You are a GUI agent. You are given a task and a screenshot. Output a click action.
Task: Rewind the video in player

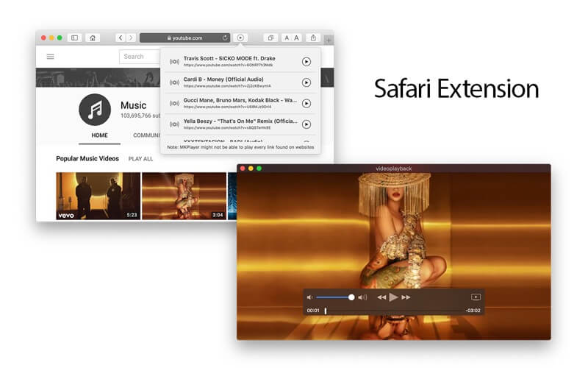click(x=381, y=297)
